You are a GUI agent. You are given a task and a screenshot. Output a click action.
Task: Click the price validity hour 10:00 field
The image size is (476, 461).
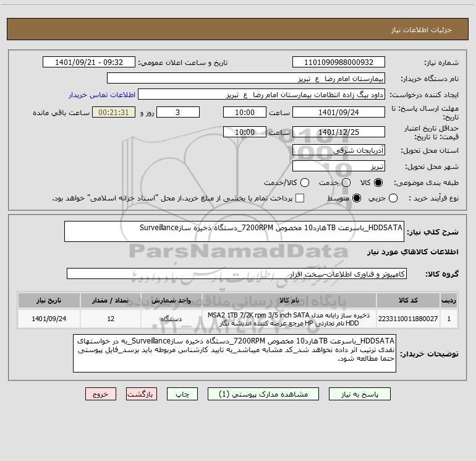click(245, 132)
